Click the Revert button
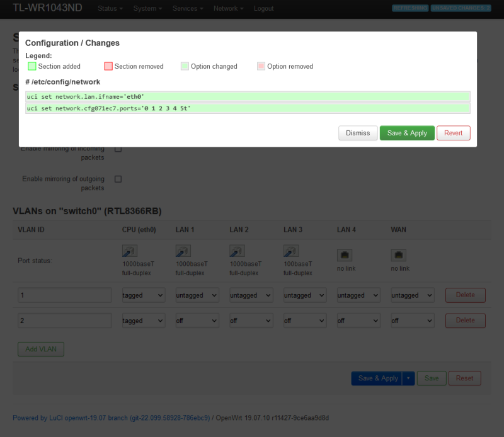The image size is (504, 437). 453,133
